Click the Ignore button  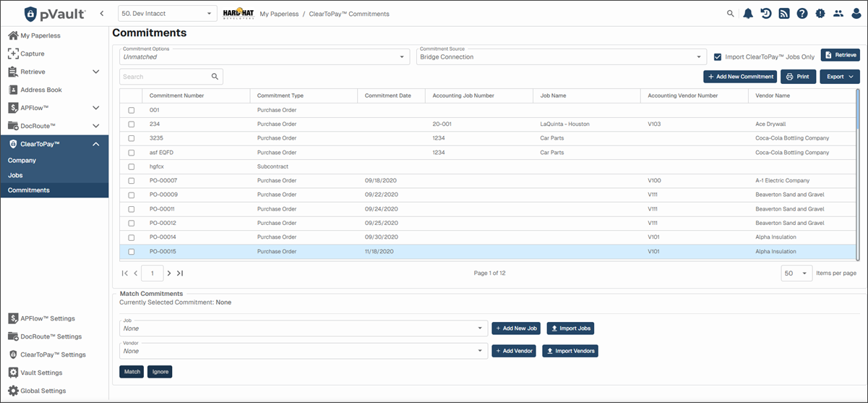click(160, 372)
